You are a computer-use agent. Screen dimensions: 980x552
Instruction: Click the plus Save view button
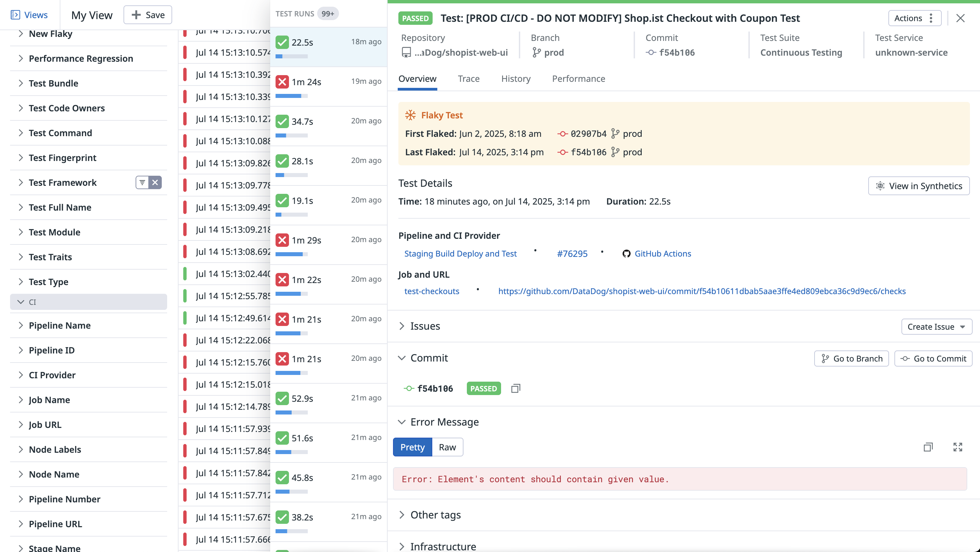coord(148,15)
